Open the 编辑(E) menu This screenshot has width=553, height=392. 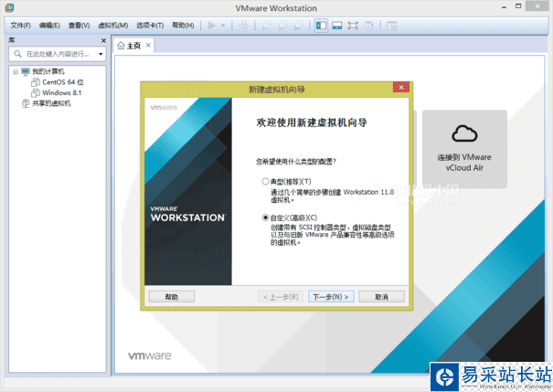49,26
